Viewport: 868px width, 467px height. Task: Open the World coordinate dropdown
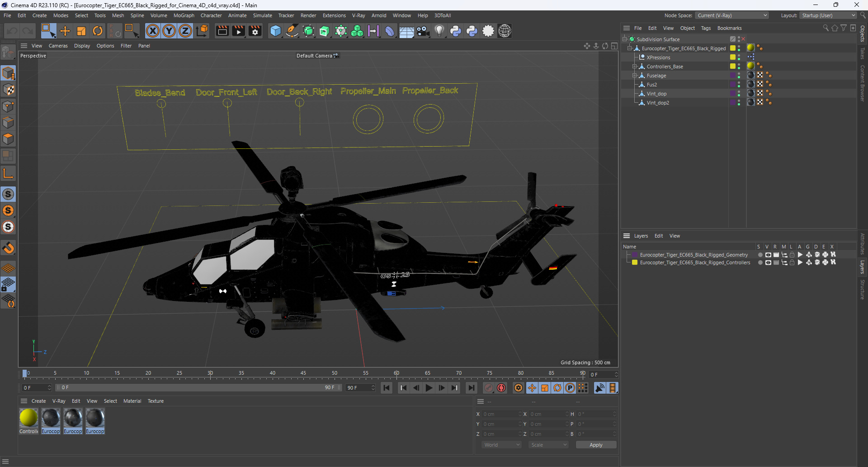pyautogui.click(x=501, y=445)
